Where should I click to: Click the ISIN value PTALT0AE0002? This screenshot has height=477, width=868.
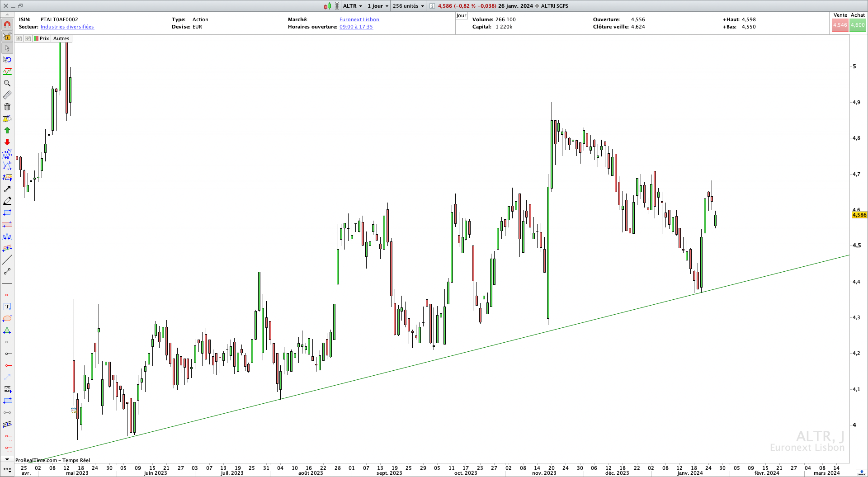tap(59, 19)
